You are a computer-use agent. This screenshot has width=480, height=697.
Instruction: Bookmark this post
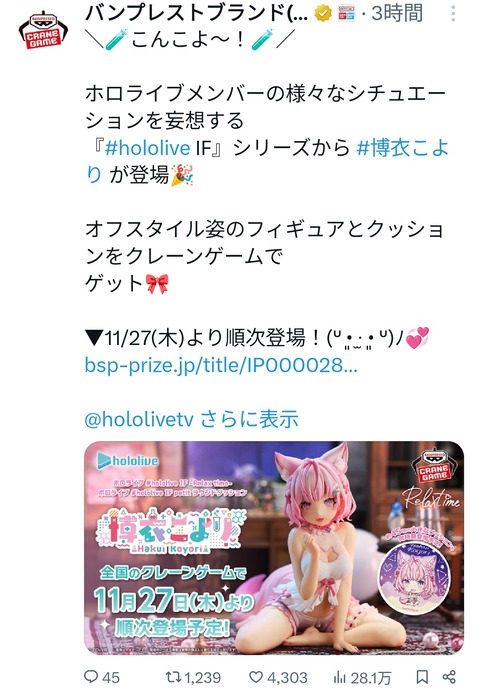pyautogui.click(x=422, y=677)
